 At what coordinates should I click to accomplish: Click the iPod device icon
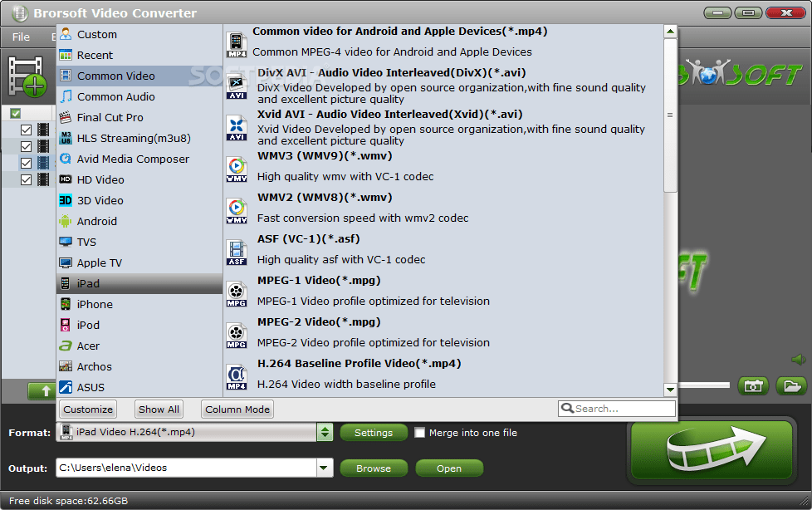[66, 325]
